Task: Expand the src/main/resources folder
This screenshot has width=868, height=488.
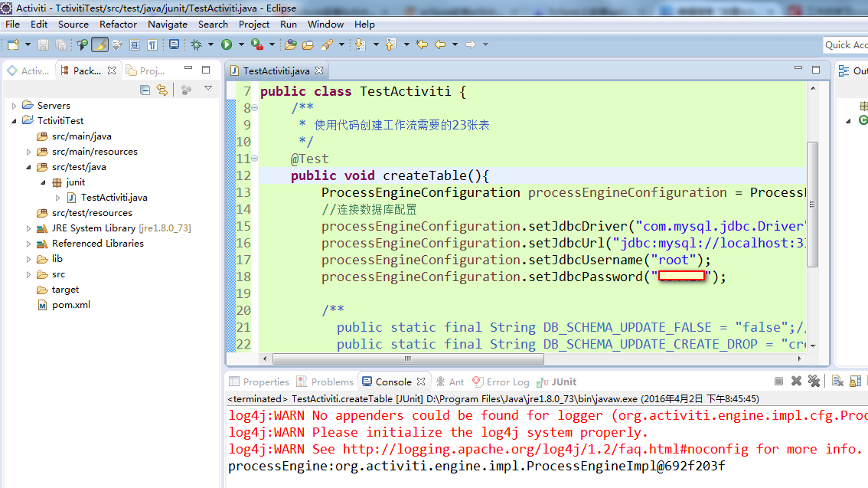Action: click(29, 151)
